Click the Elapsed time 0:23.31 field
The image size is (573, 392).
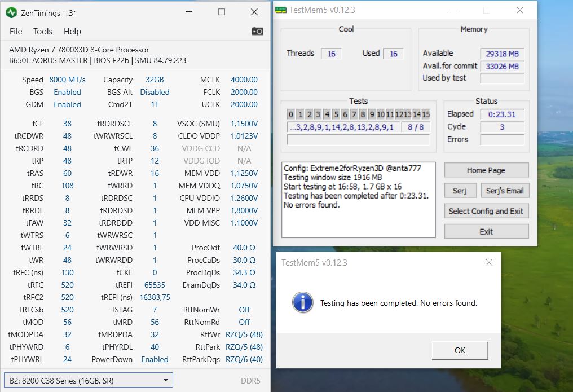click(502, 114)
